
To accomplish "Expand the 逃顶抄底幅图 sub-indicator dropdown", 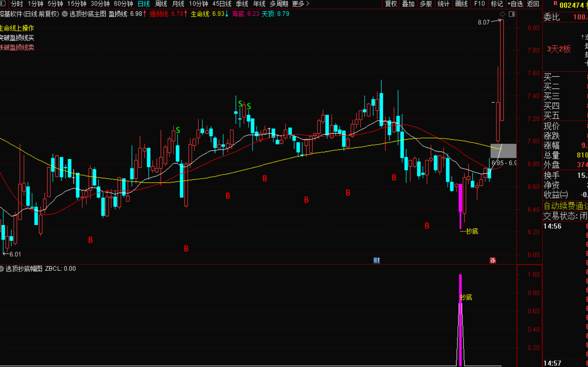I will pyautogui.click(x=2, y=269).
